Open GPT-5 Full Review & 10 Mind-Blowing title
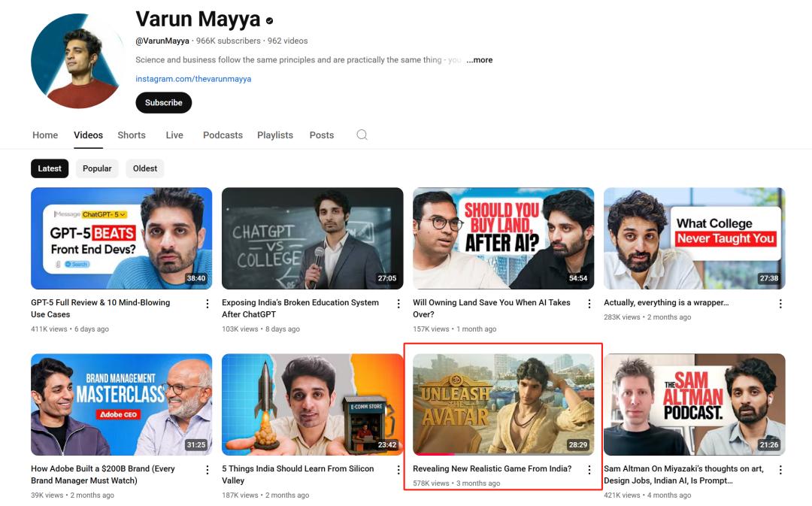This screenshot has width=812, height=506. [101, 308]
